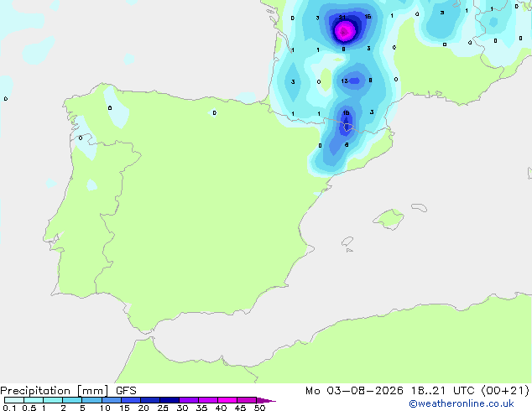
Task: Click the "50" legend scale label
Action: pyautogui.click(x=260, y=408)
